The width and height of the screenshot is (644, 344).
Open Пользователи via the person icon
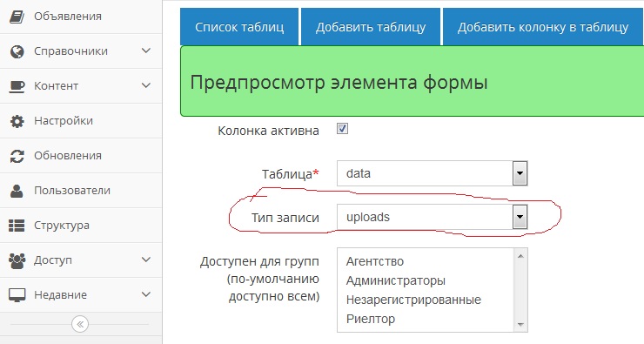tap(17, 191)
